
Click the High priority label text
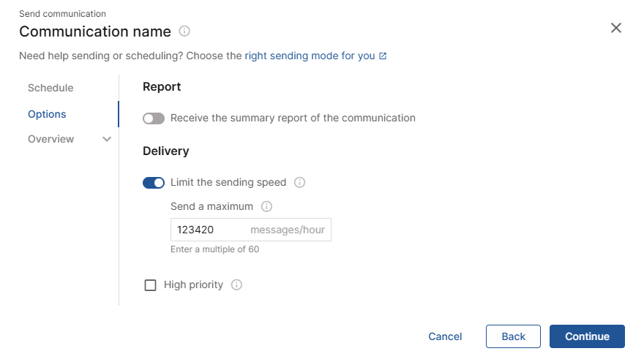pos(193,284)
